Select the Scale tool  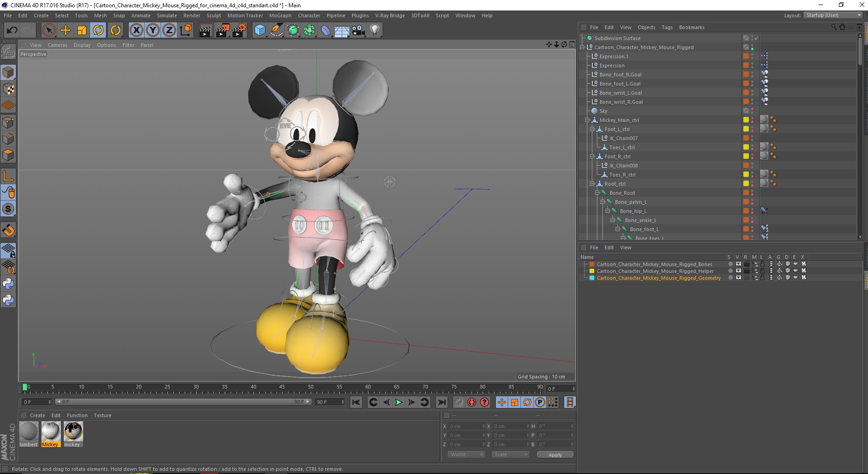pyautogui.click(x=82, y=30)
